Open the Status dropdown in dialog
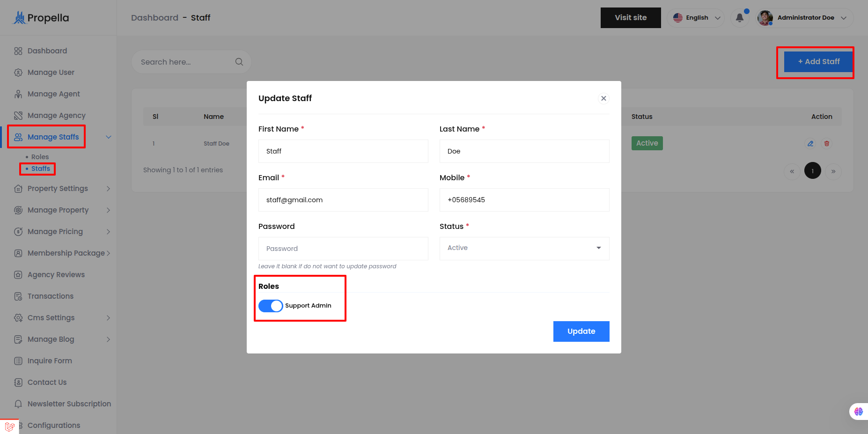The height and width of the screenshot is (434, 868). click(524, 248)
